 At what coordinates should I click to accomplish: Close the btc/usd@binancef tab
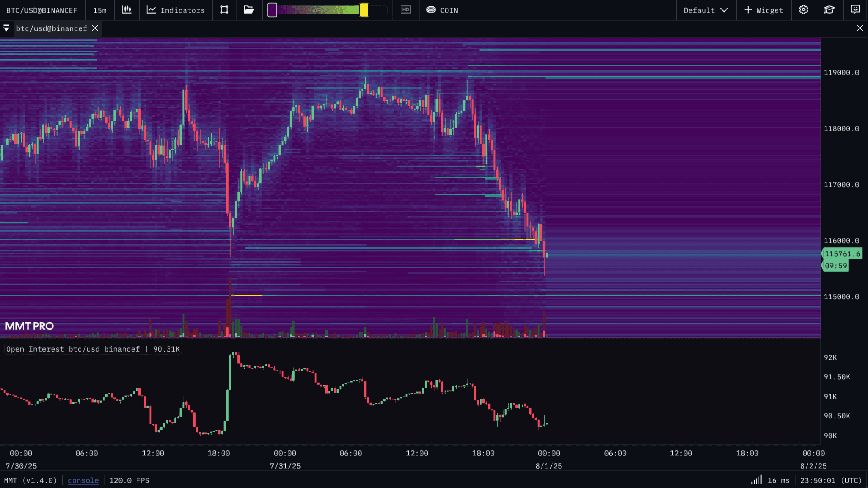point(95,28)
